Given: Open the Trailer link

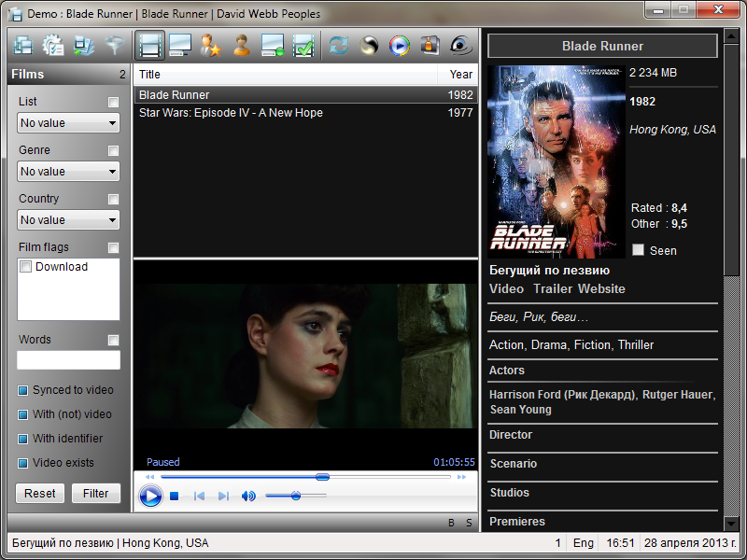Looking at the screenshot, I should coord(553,289).
